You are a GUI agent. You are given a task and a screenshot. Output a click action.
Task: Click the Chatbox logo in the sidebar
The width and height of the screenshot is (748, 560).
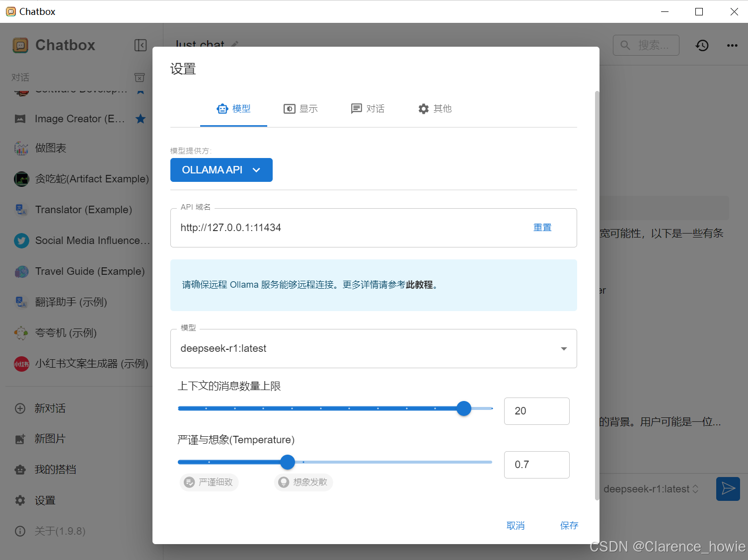point(20,45)
